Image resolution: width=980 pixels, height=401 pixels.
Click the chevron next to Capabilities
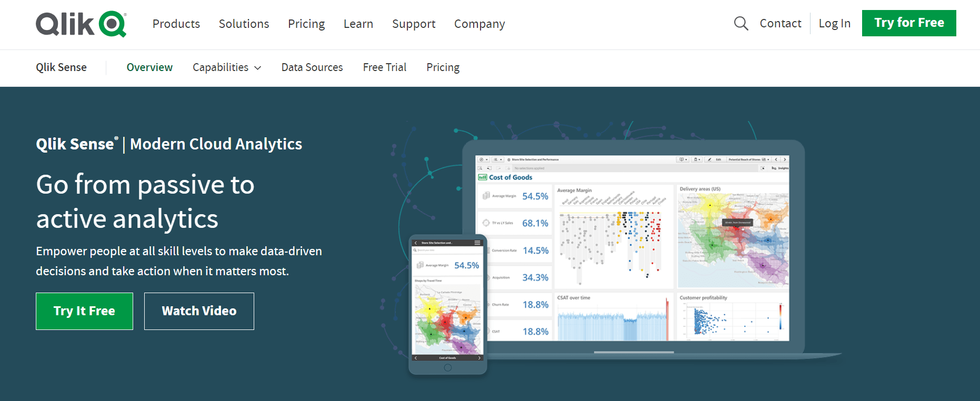(x=257, y=68)
